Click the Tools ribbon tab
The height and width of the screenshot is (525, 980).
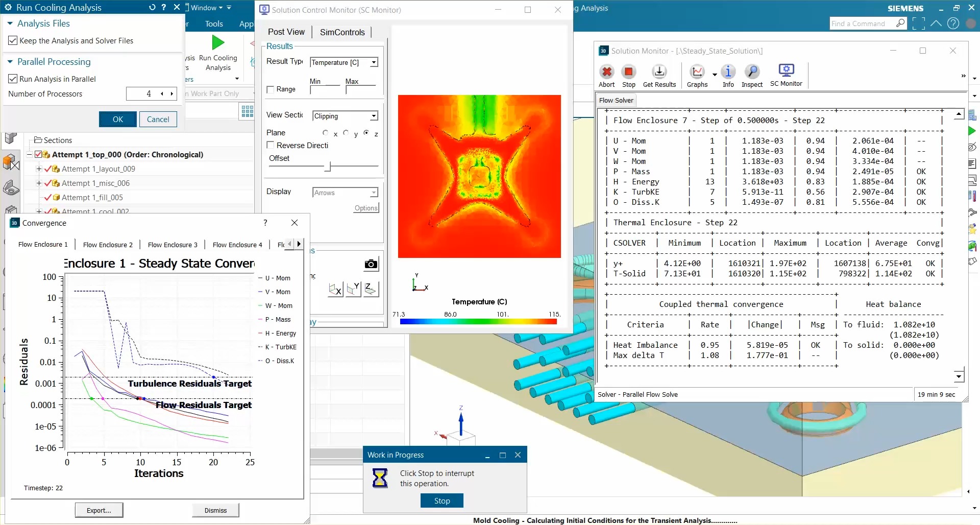pyautogui.click(x=214, y=23)
